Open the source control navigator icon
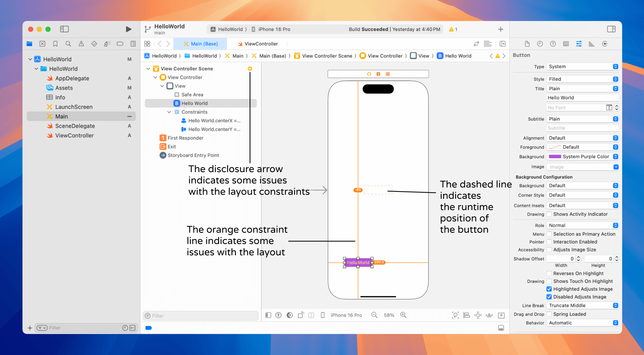The width and height of the screenshot is (644, 355). click(42, 44)
